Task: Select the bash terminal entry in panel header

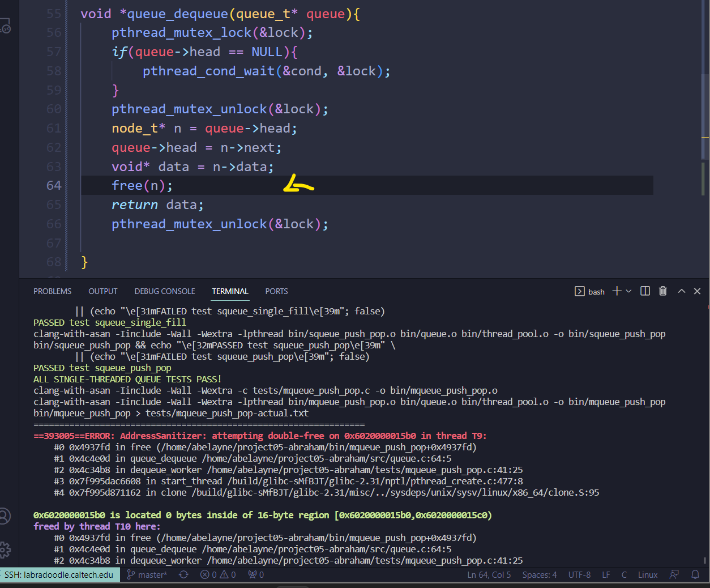Action: click(x=590, y=291)
